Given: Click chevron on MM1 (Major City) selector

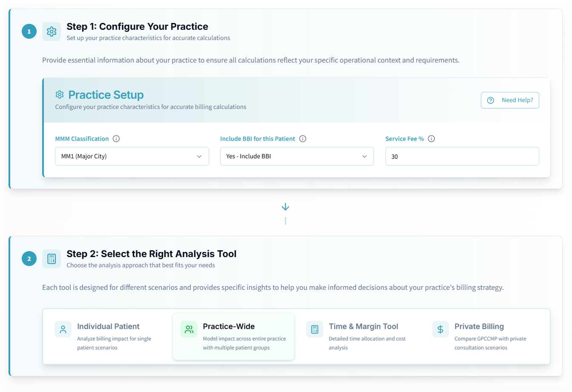Looking at the screenshot, I should tap(199, 157).
